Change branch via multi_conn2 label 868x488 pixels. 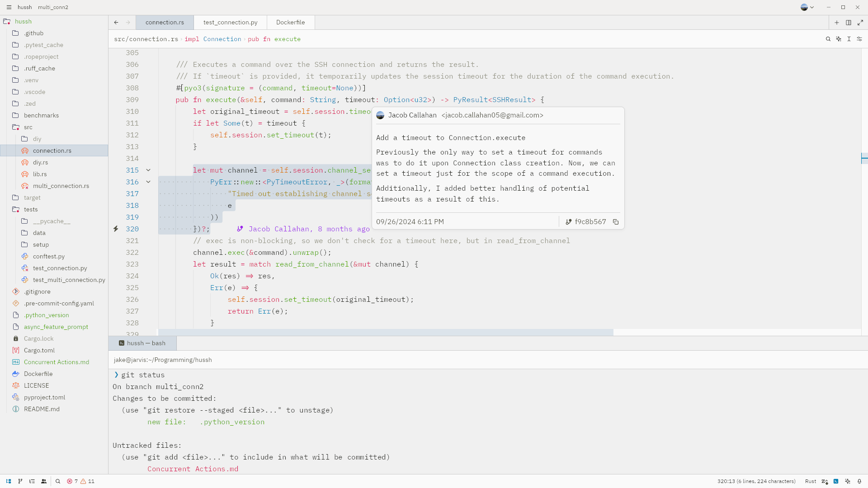pyautogui.click(x=53, y=7)
